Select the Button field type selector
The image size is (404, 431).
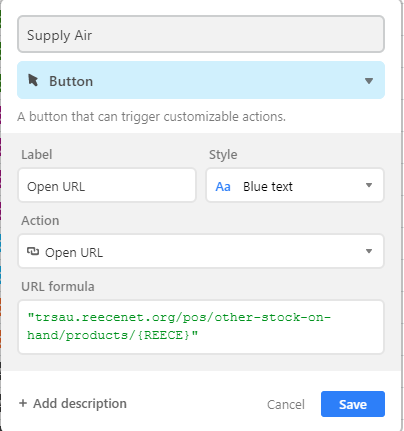201,80
